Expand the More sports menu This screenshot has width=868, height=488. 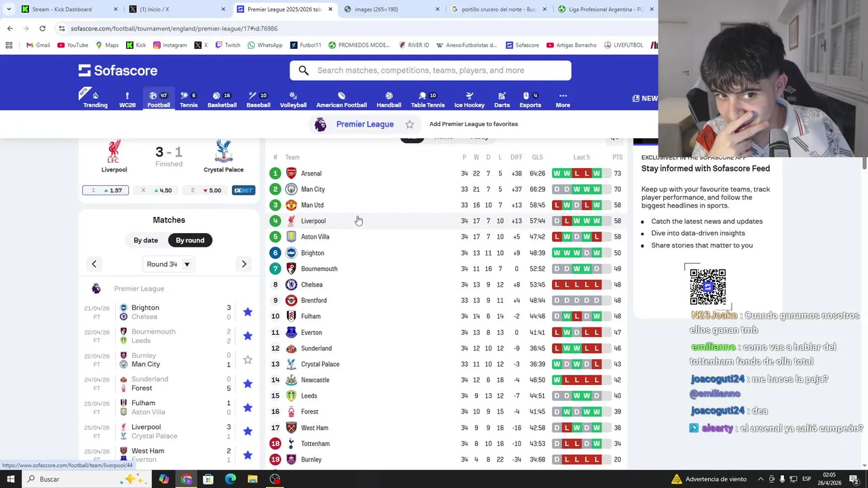pyautogui.click(x=563, y=100)
